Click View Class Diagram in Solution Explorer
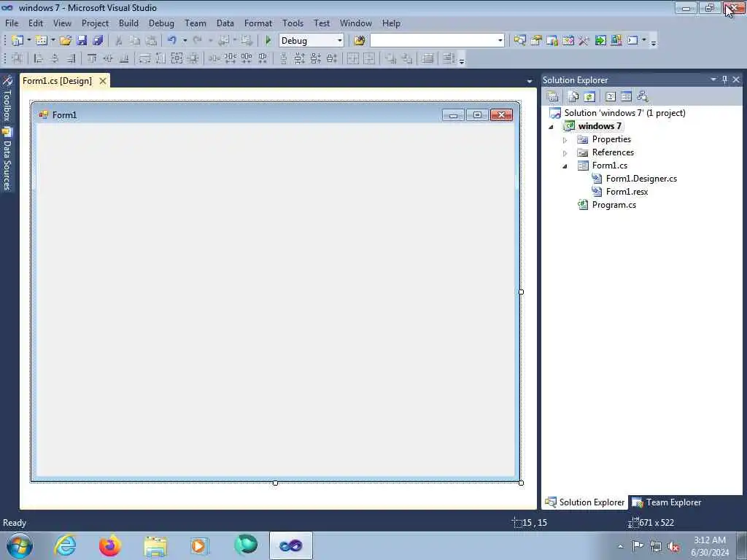Screen dimensions: 747x560 [x=642, y=97]
